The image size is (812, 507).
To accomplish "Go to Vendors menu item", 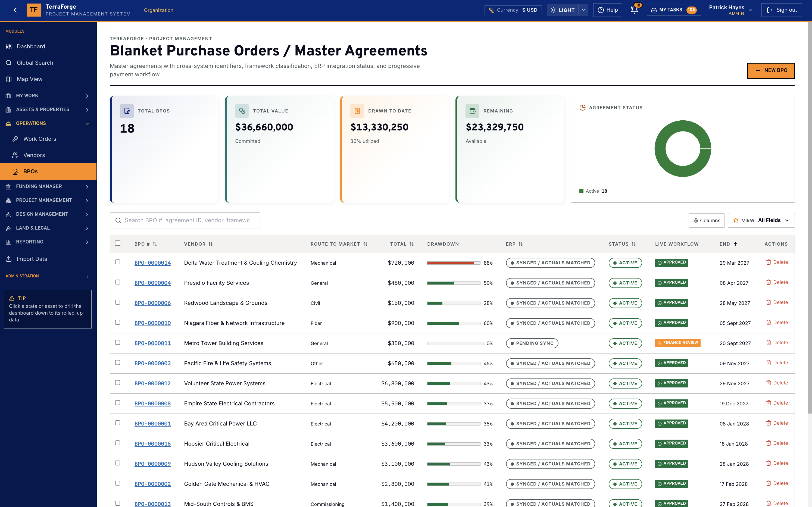I will click(48, 155).
